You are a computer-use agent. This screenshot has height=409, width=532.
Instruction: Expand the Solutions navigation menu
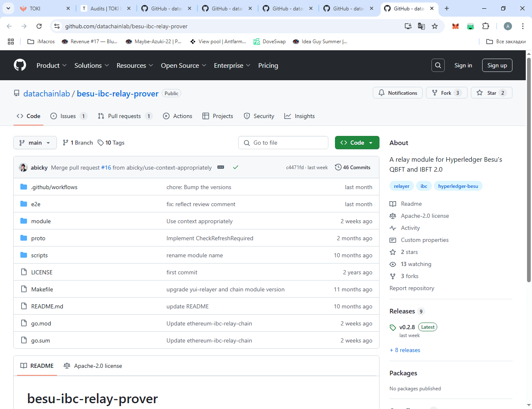coord(91,65)
